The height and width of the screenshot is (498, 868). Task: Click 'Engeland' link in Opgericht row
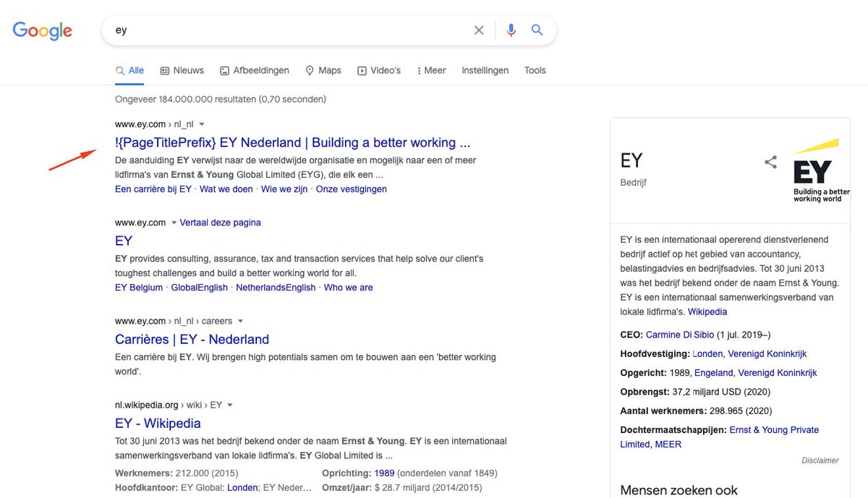pos(714,373)
